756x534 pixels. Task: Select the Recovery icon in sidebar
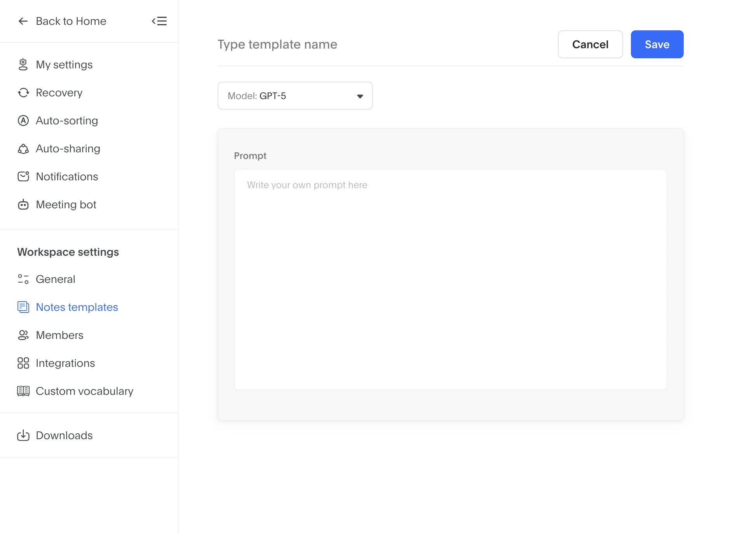pyautogui.click(x=24, y=92)
